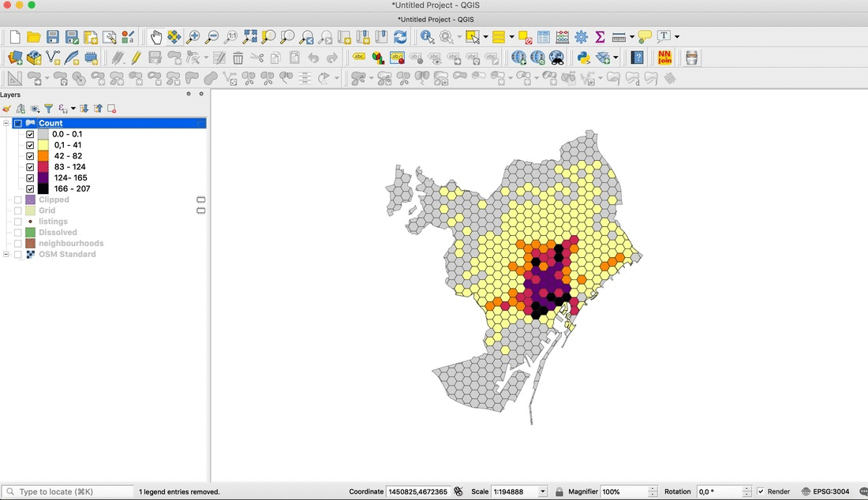
Task: Open the Measure tool dropdown arrow
Action: tap(631, 37)
